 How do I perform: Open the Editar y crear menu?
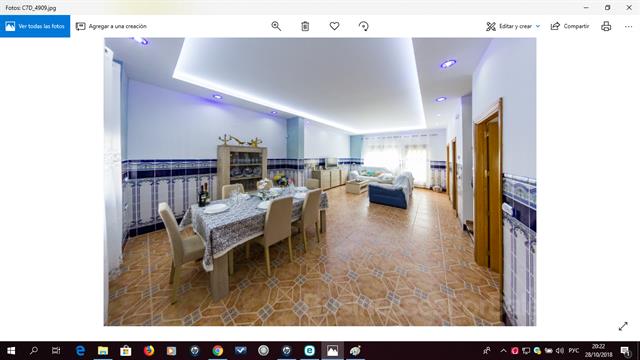click(x=513, y=26)
